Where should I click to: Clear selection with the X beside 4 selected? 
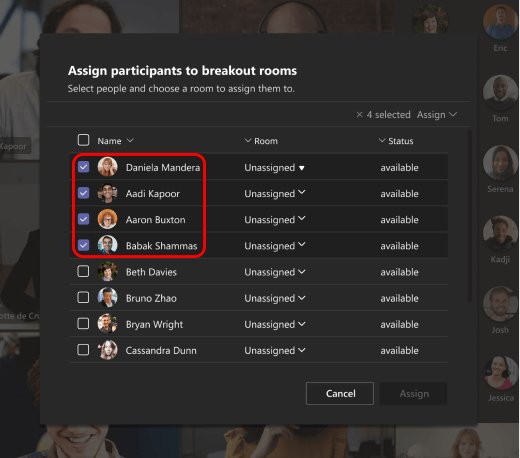(x=359, y=115)
